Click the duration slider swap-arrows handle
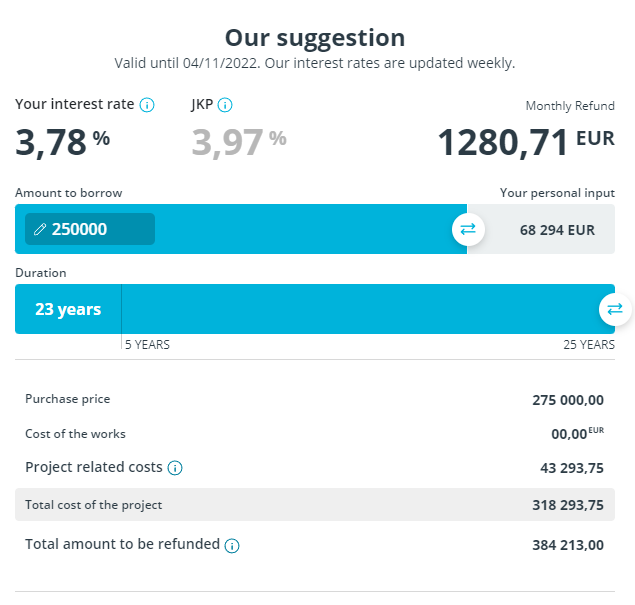This screenshot has height=605, width=635. tap(615, 309)
